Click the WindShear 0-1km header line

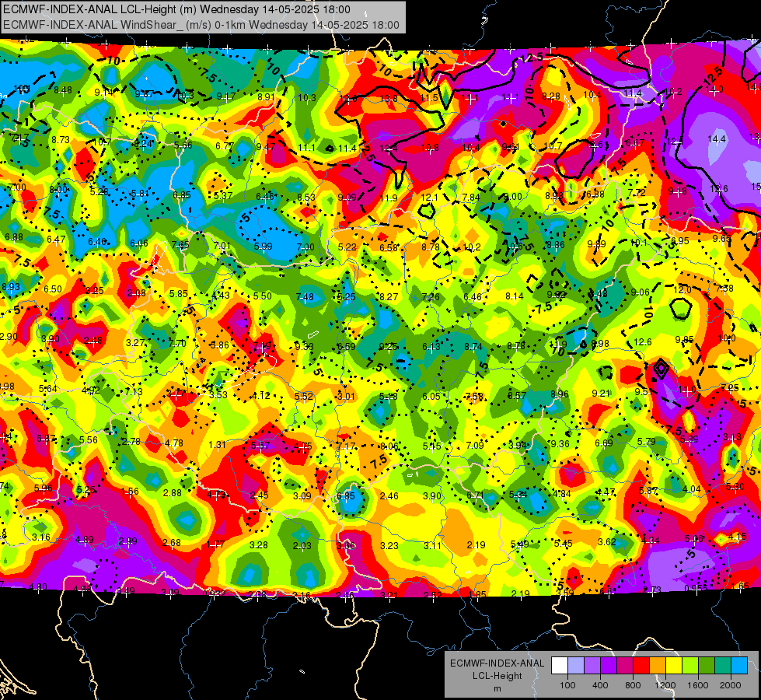tap(201, 25)
